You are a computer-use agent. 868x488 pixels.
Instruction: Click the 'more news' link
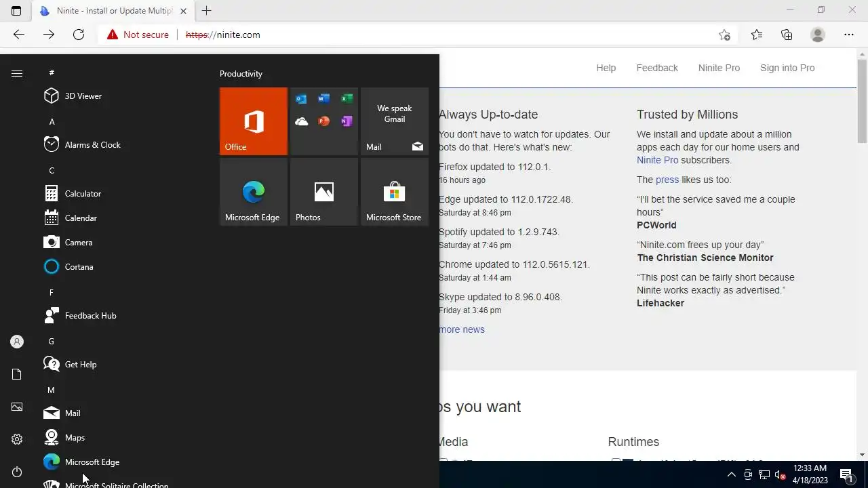tap(462, 329)
